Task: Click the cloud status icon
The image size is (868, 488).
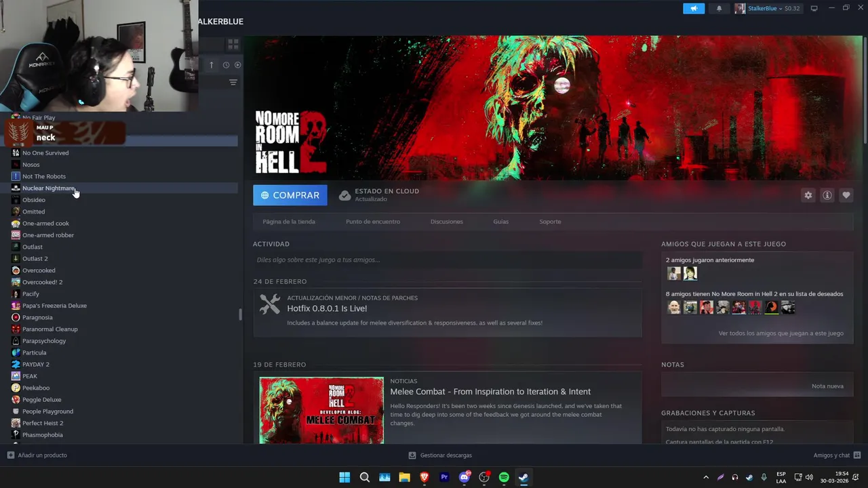Action: click(x=344, y=195)
